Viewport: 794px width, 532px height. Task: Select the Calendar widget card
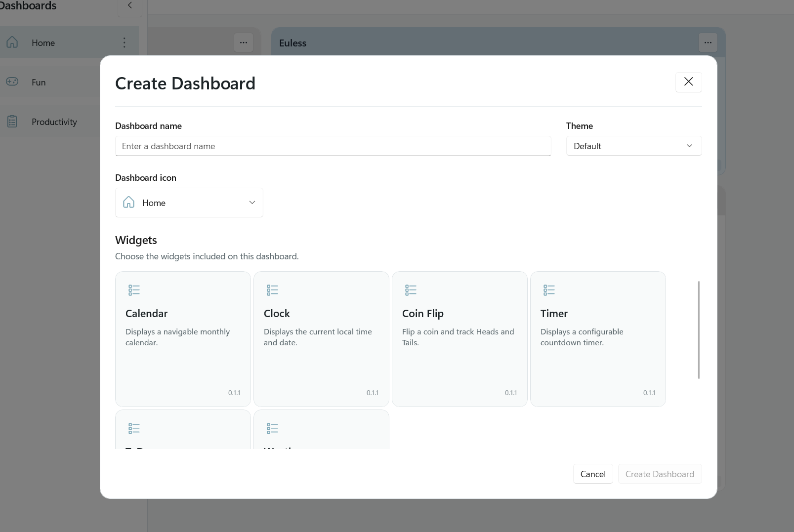pyautogui.click(x=183, y=339)
